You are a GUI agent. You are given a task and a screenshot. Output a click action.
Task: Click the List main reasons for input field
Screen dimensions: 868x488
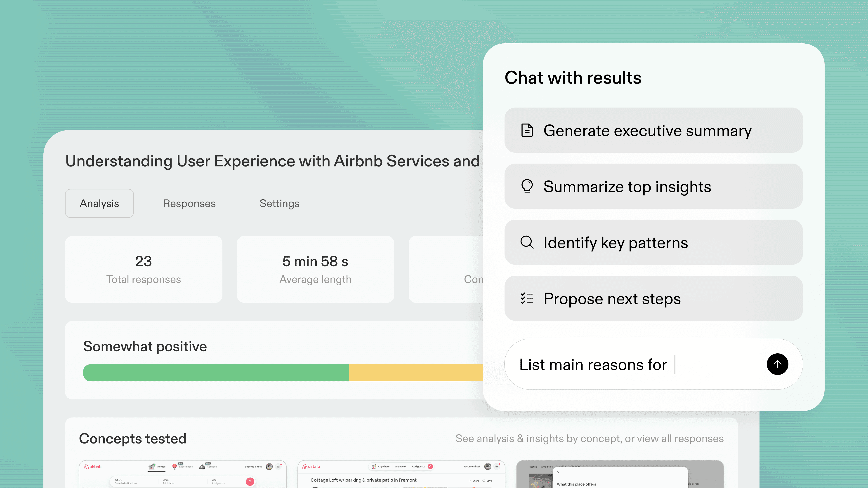tap(623, 364)
